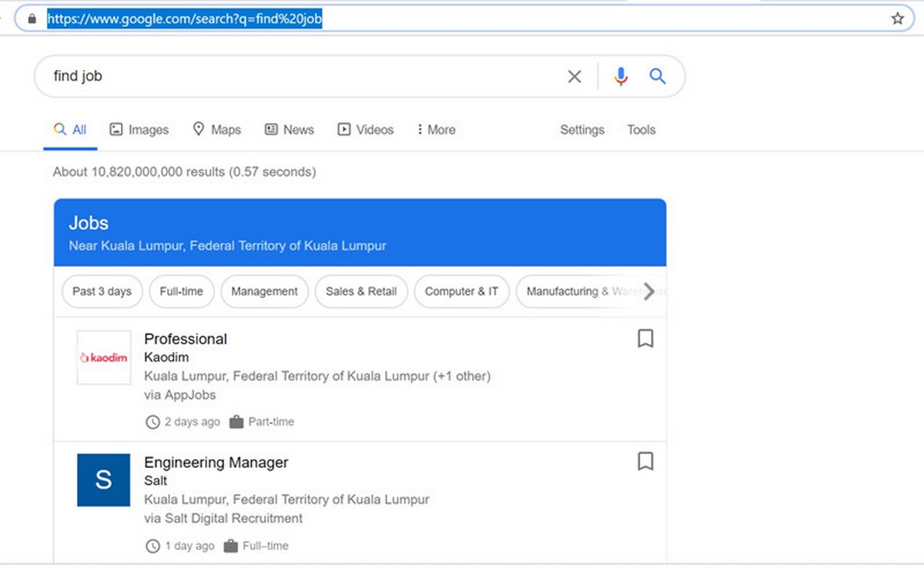Filter jobs by Sales & Retail
The image size is (924, 568).
click(x=361, y=292)
